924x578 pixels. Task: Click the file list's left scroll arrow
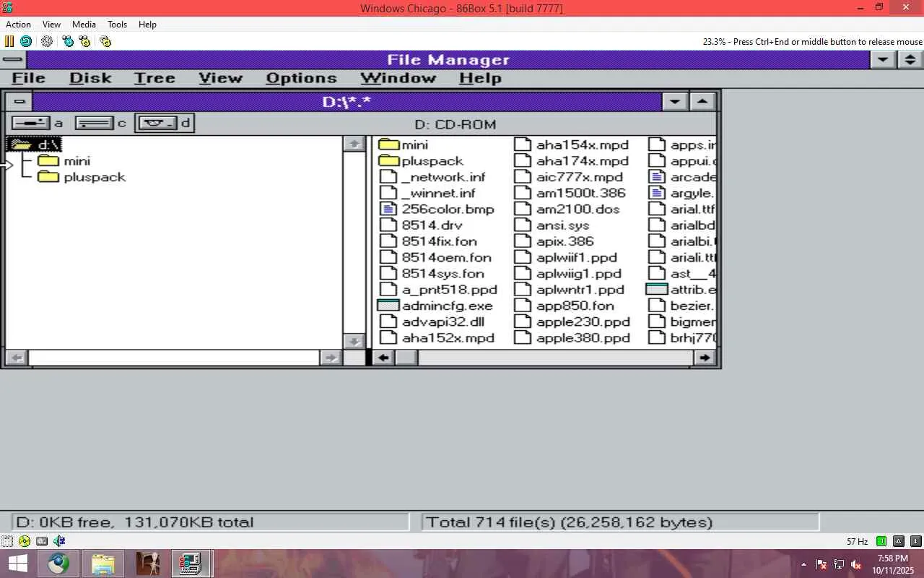383,358
